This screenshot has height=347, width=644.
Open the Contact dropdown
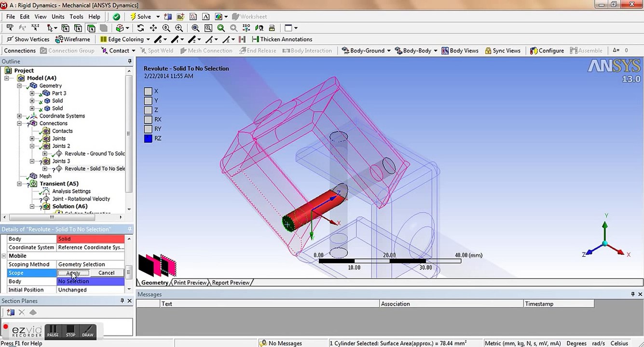click(x=133, y=51)
